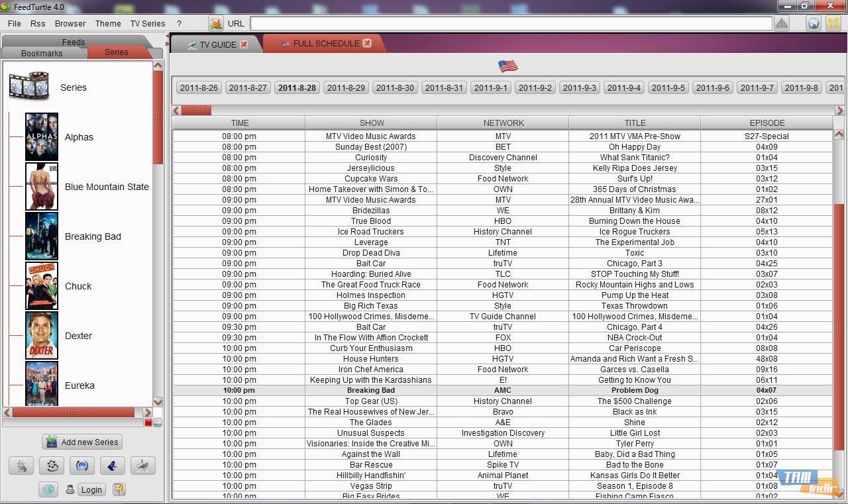This screenshot has height=504, width=848.
Task: Click the swan icon button
Action: coord(142,466)
